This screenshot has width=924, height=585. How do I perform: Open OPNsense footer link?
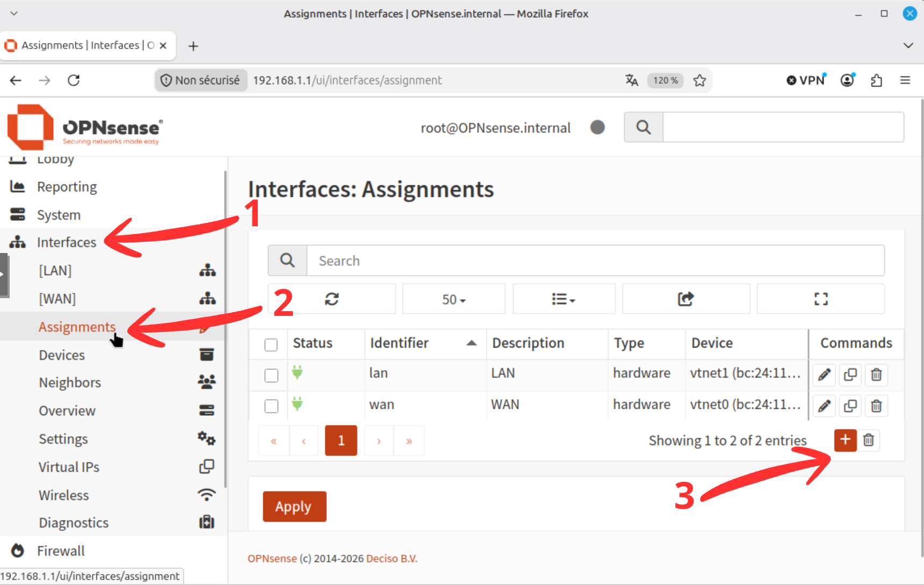tap(272, 559)
